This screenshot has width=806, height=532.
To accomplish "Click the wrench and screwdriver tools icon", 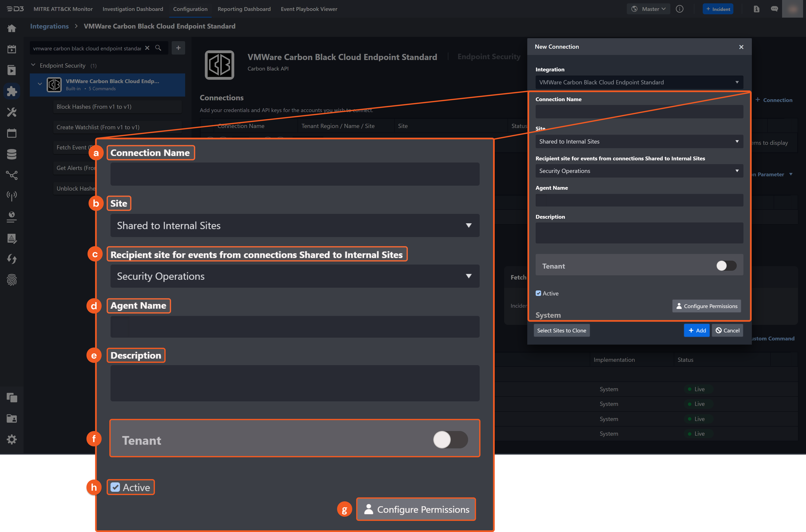I will pyautogui.click(x=12, y=112).
